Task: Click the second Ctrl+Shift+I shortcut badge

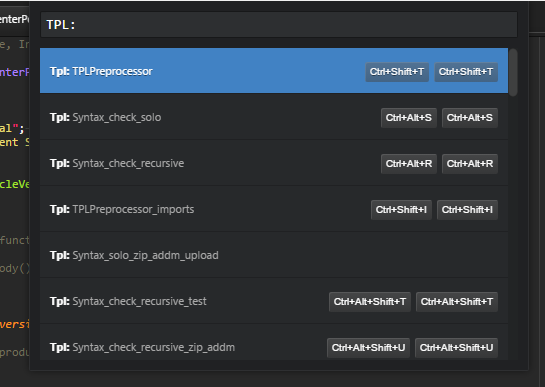Action: pos(467,210)
